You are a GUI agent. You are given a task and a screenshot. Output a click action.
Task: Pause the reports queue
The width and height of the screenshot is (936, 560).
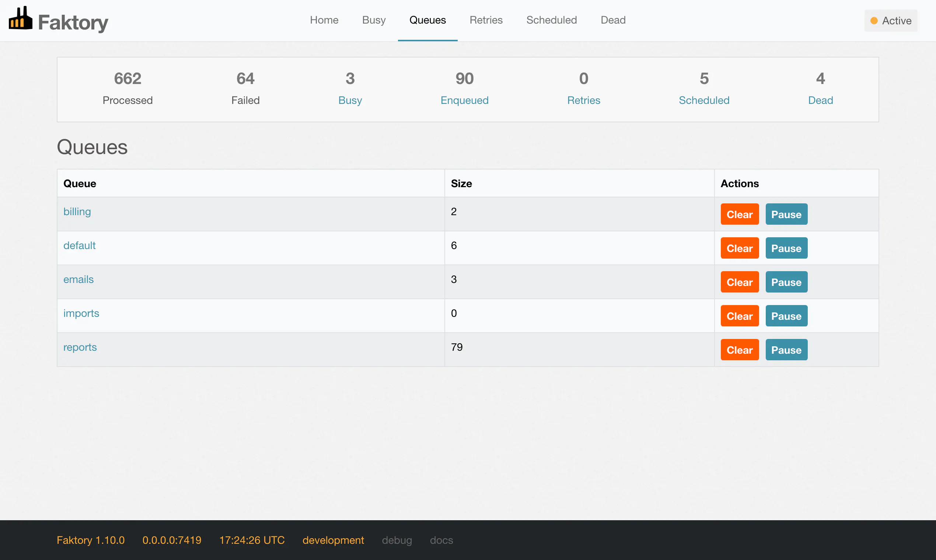pyautogui.click(x=786, y=350)
